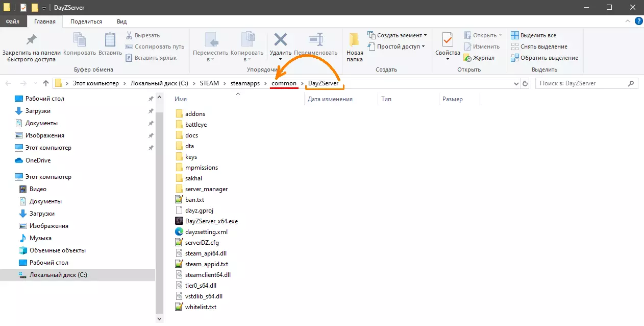The height and width of the screenshot is (326, 644).
Task: Open the Файл menu tab
Action: 13,21
